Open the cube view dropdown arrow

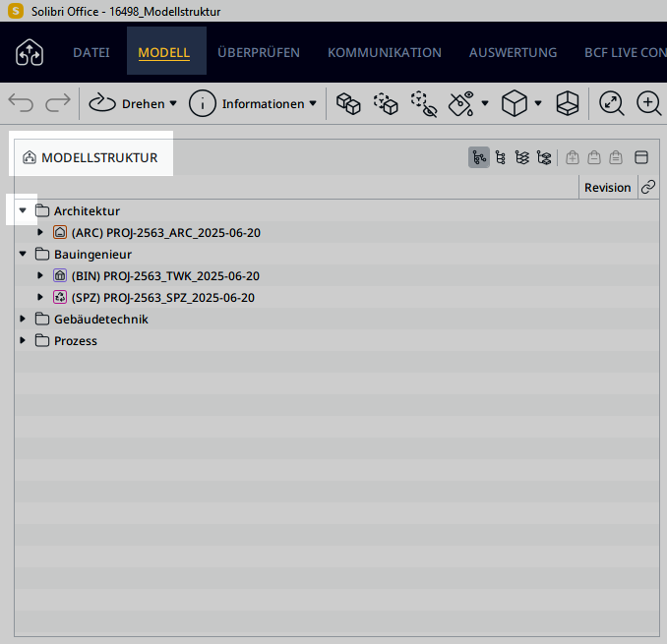point(538,103)
